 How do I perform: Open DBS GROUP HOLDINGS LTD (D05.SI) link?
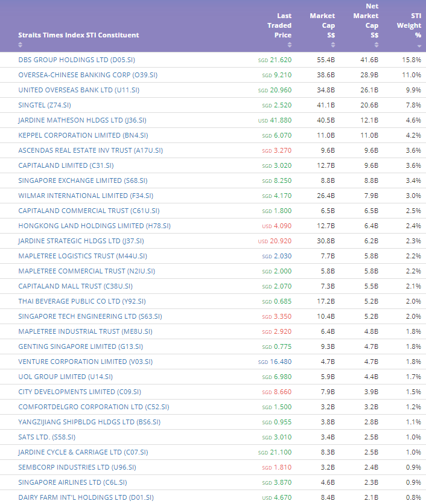click(x=77, y=60)
